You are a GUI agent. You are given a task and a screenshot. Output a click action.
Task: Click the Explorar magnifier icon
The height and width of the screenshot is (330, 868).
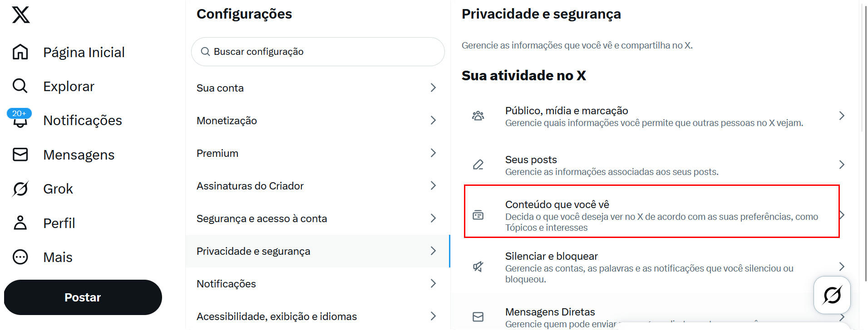point(20,86)
